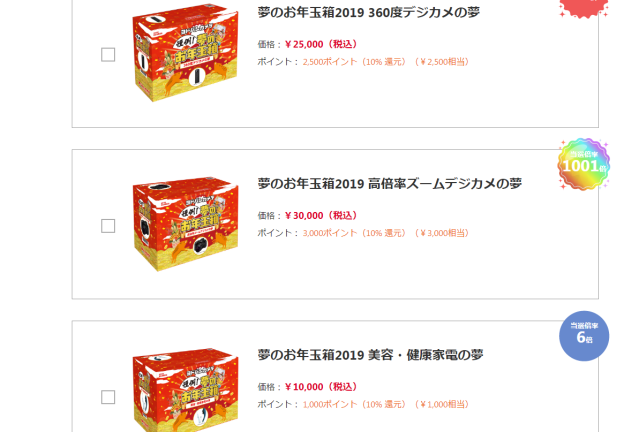
Task: Open 夢のお年玉箱2019 高倍率ズームデジカメの夢 title
Action: point(390,184)
